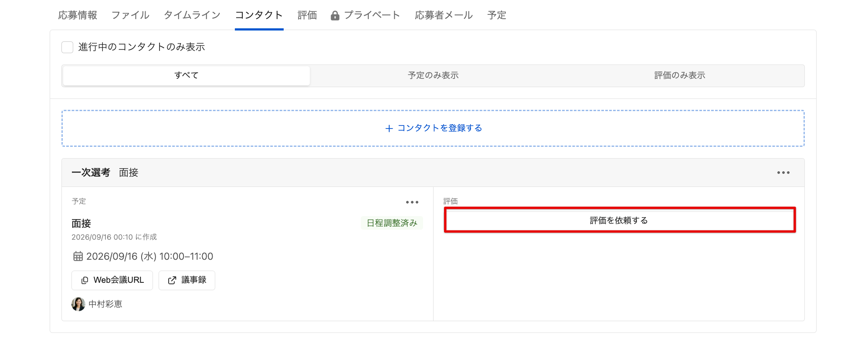Open the three-dot menu on the 一次選考 header
The width and height of the screenshot is (868, 346).
[783, 173]
